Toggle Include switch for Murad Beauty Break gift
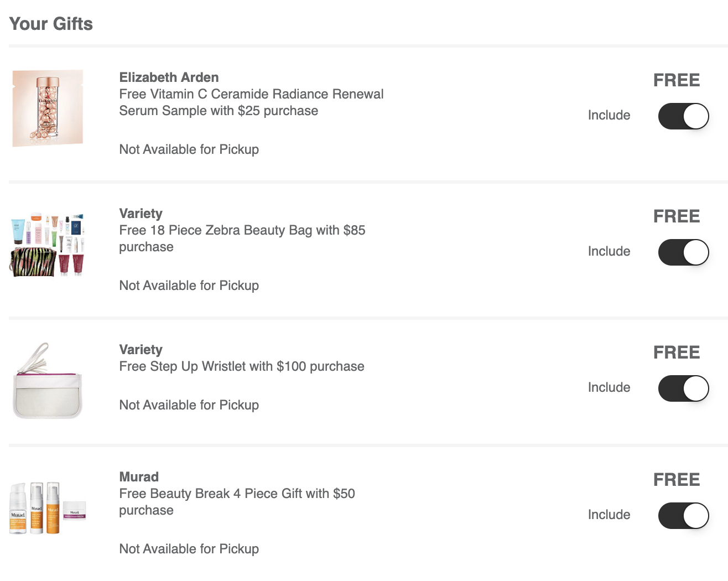Screen dimensions: 728x581 point(683,516)
